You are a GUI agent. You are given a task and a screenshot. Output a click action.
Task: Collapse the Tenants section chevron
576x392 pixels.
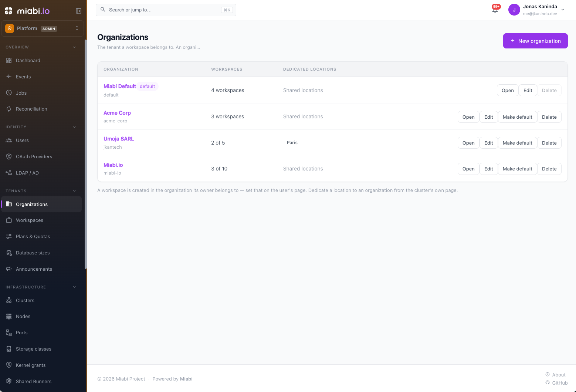coord(74,191)
